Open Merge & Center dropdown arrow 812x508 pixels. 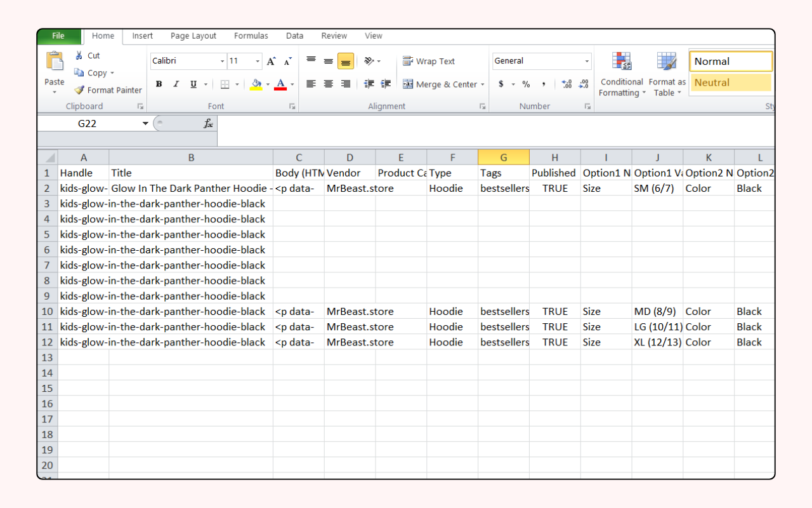[483, 84]
